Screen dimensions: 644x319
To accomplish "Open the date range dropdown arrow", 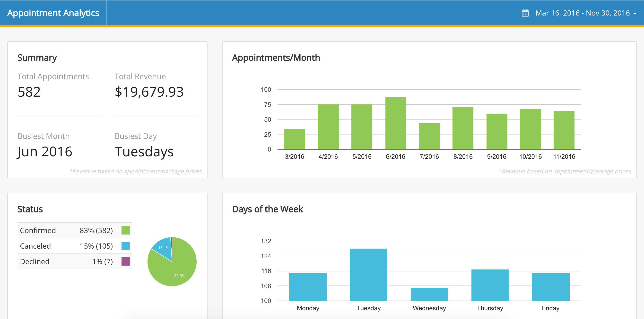I will [635, 14].
